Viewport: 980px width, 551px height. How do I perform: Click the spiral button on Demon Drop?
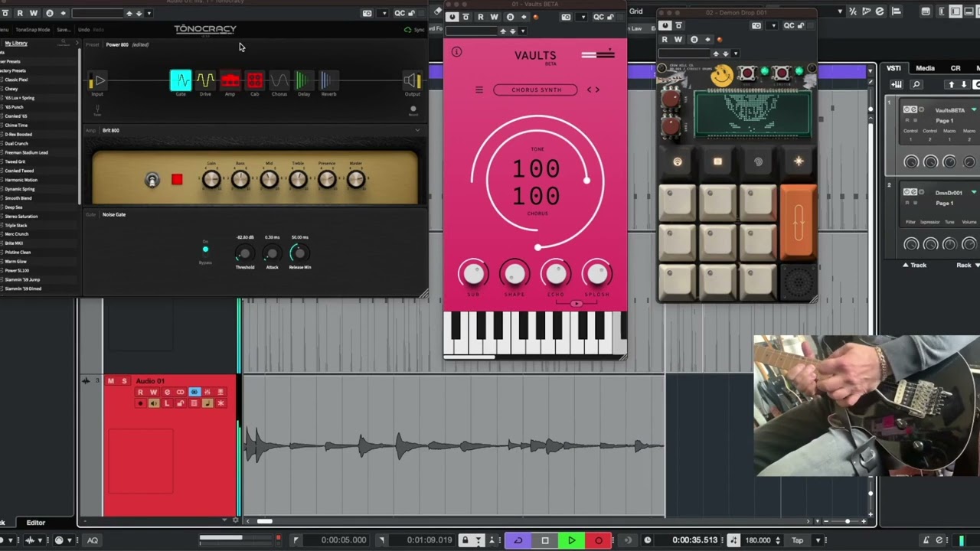pyautogui.click(x=758, y=161)
